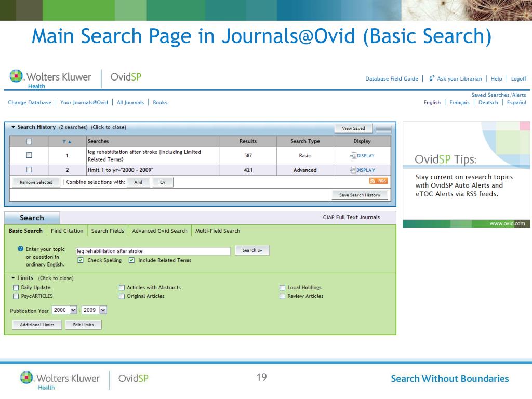Screen dimensions: 532x399
Task: Click the RSS feed icon
Action: 378,181
